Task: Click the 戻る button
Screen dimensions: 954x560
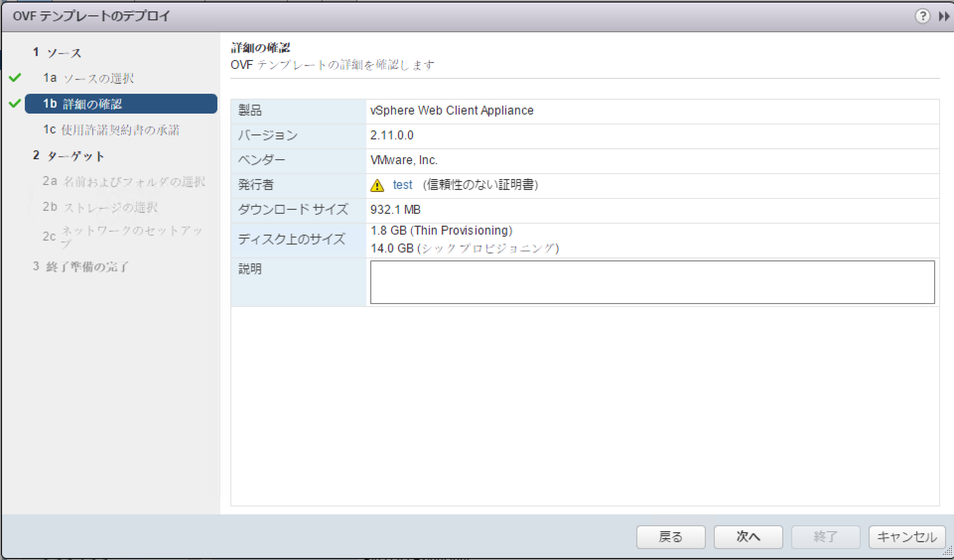Action: (671, 537)
